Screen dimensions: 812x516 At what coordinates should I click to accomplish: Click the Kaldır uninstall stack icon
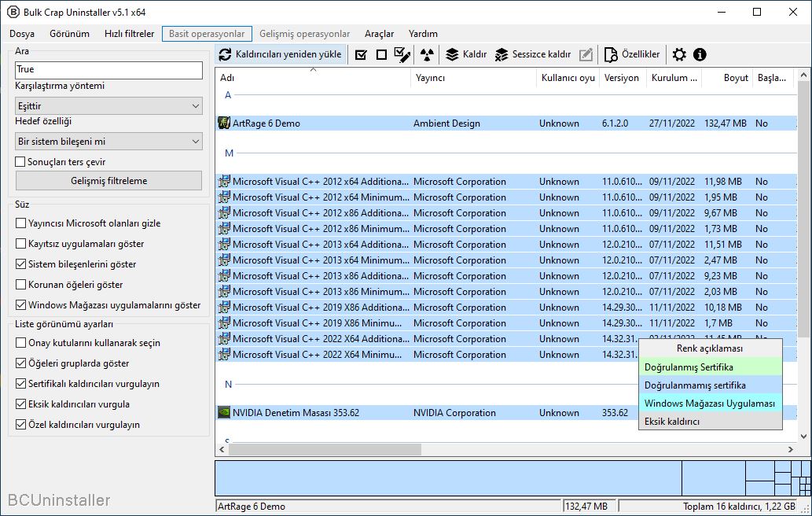[452, 54]
